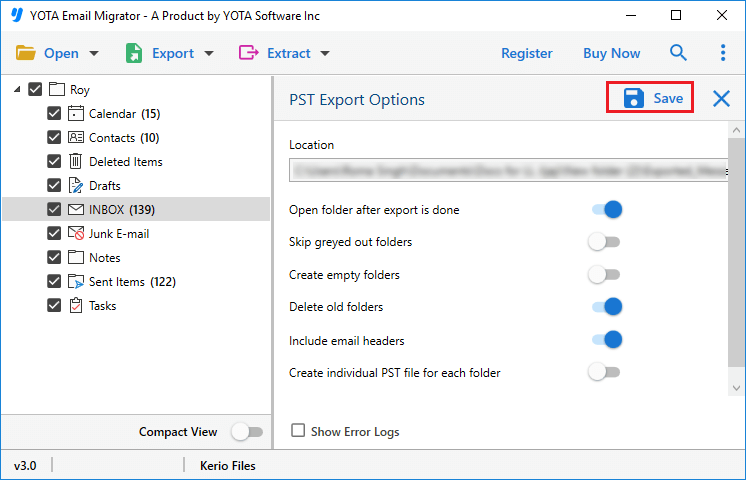746x480 pixels.
Task: Select the Calendar (15) folder
Action: point(125,114)
